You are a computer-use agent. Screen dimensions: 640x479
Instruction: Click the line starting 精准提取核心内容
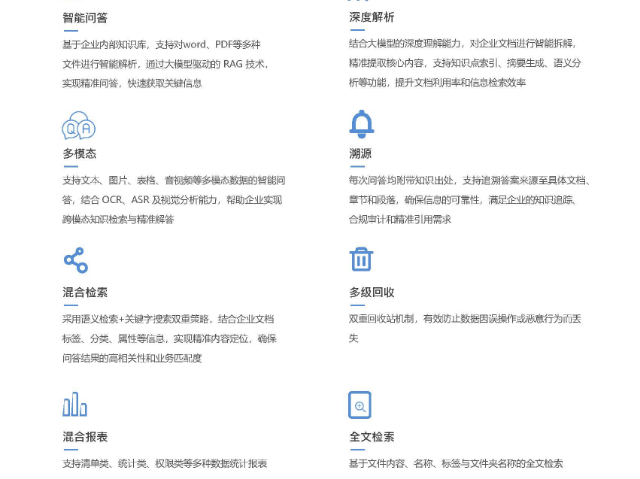click(x=465, y=63)
